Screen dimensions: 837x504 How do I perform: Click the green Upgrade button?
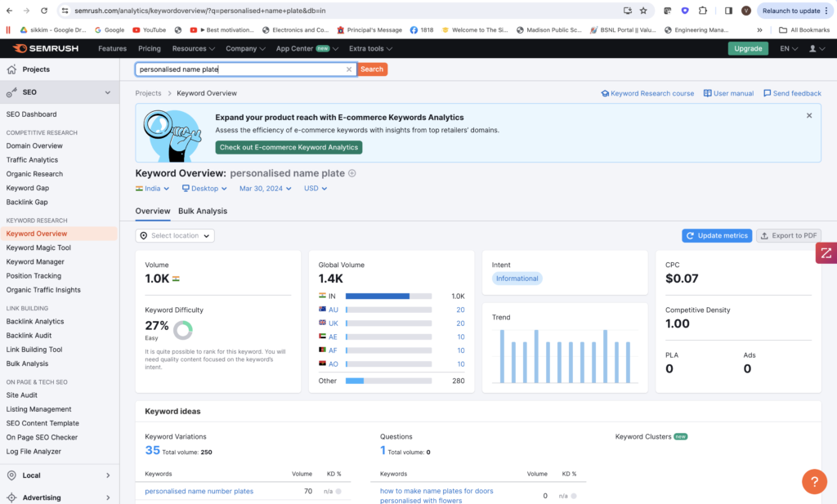coord(748,48)
